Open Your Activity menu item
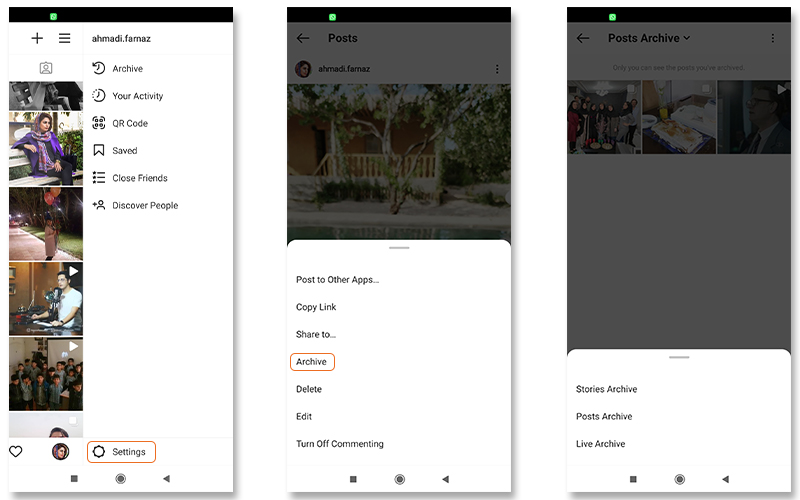 click(137, 96)
